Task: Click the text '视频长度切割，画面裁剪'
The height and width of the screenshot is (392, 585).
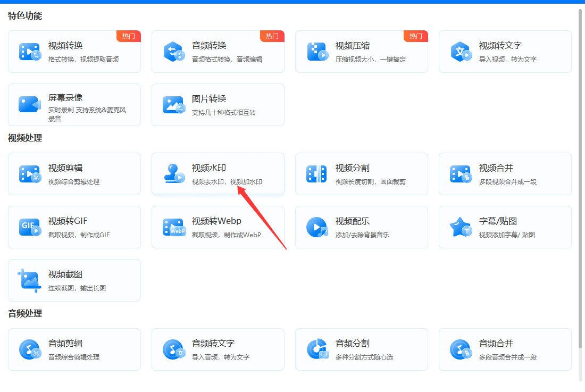Action: coord(371,182)
